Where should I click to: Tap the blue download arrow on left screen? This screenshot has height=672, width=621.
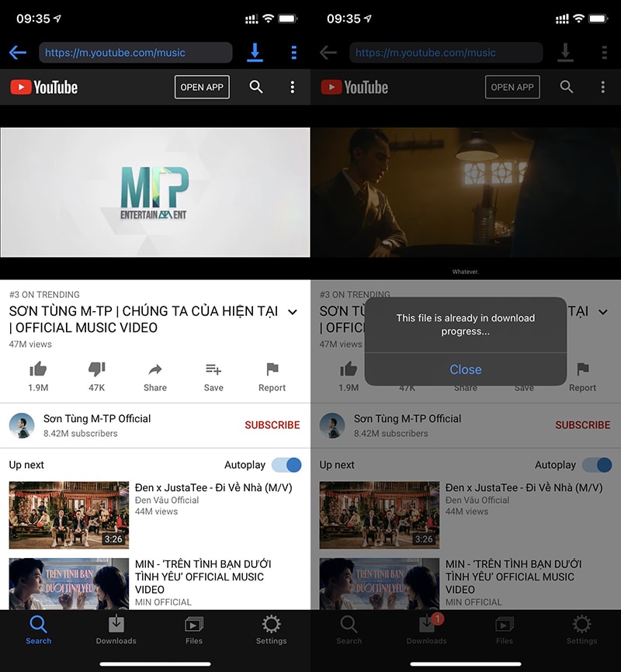(255, 52)
